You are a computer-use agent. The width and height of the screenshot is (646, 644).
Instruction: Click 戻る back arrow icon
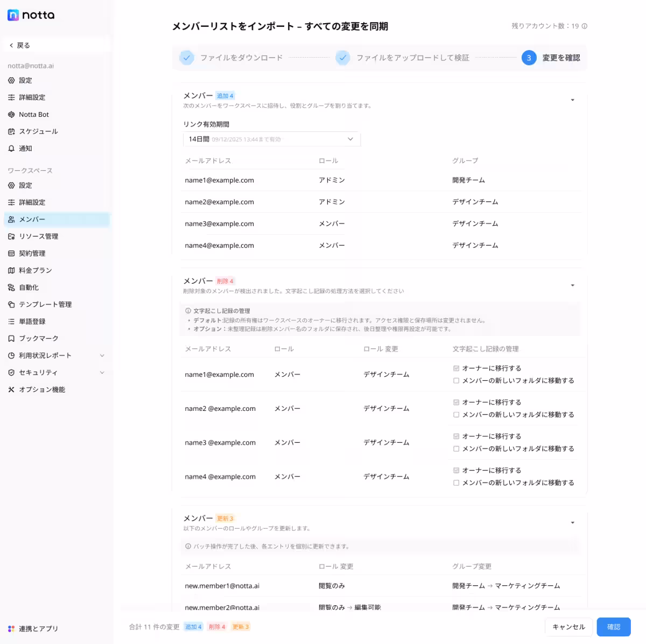[11, 45]
